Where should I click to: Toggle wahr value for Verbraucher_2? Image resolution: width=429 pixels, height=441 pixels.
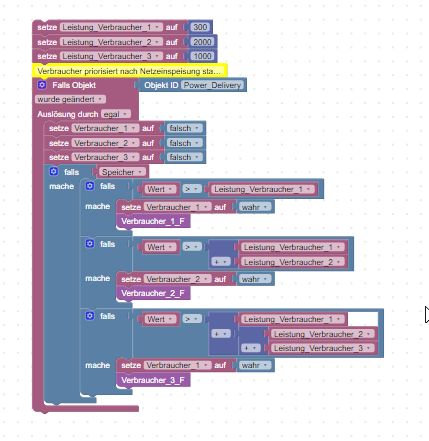point(254,279)
